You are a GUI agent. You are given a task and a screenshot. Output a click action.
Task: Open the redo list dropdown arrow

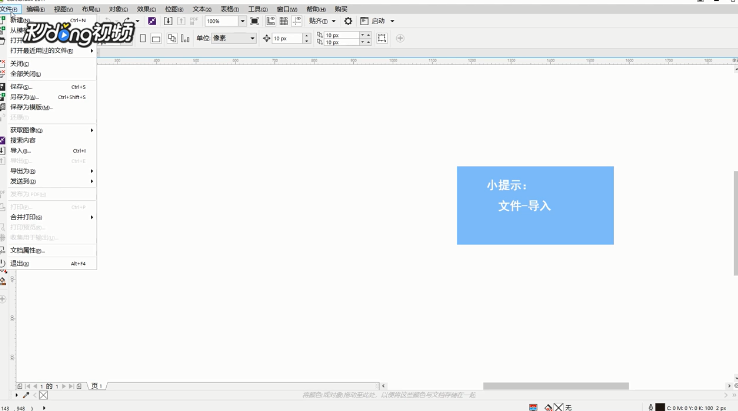[x=137, y=21]
